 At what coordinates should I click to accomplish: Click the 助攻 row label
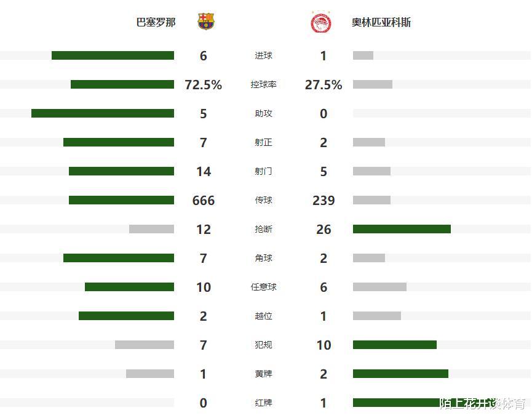[x=263, y=113]
